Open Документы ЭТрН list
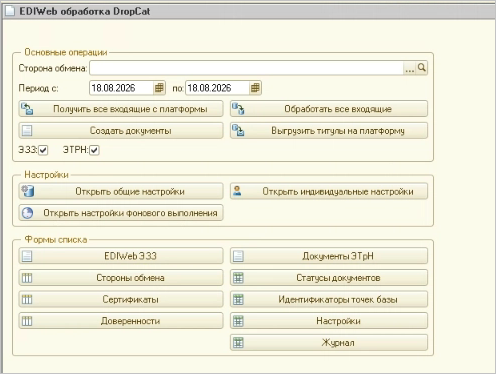Viewport: 496px width, 374px height. [x=329, y=256]
